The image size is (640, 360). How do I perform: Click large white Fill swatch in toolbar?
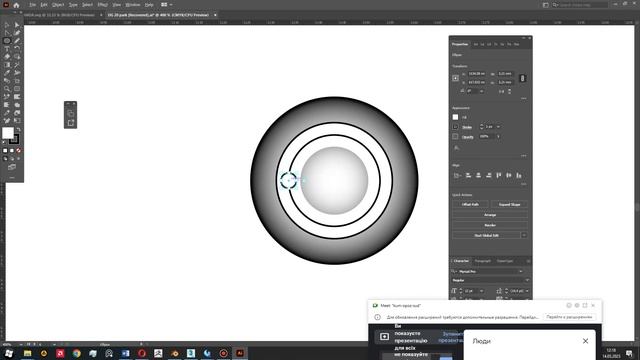tap(8, 133)
